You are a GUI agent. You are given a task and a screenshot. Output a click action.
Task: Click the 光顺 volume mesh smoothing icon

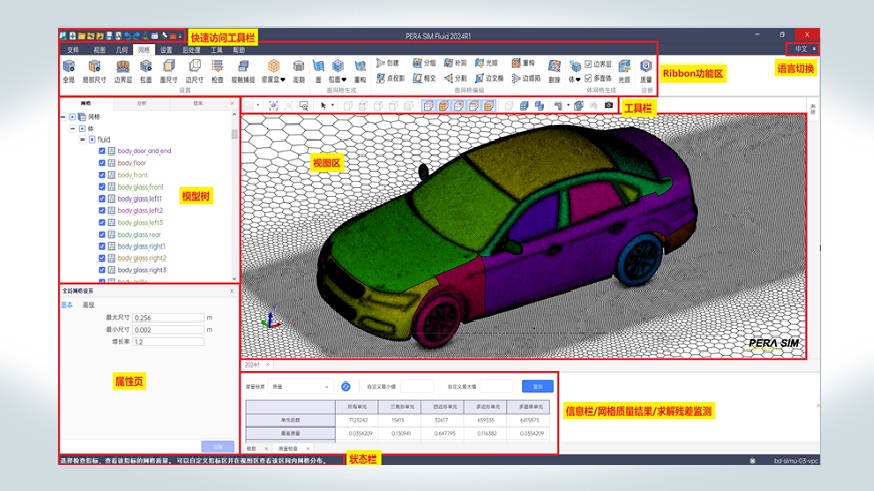(x=623, y=66)
